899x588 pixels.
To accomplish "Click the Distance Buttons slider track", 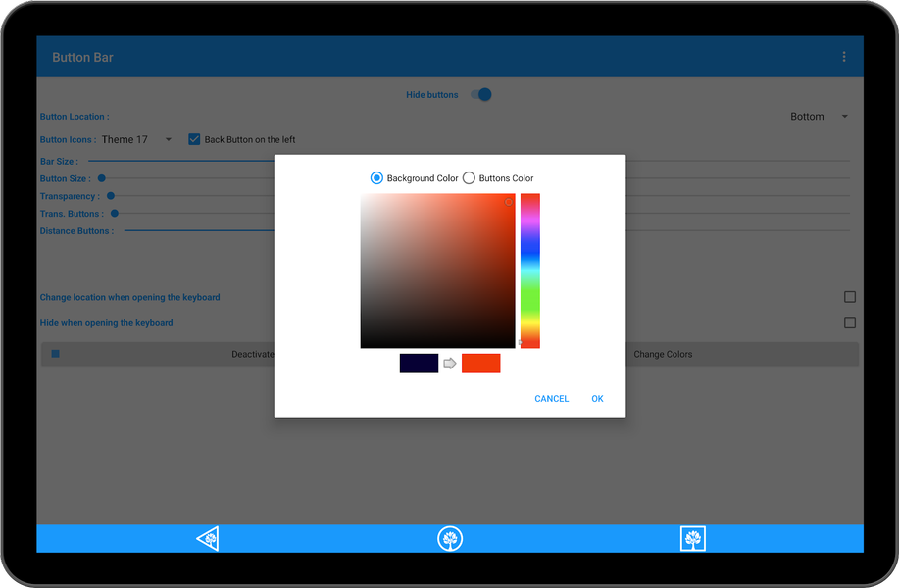I will tap(199, 230).
